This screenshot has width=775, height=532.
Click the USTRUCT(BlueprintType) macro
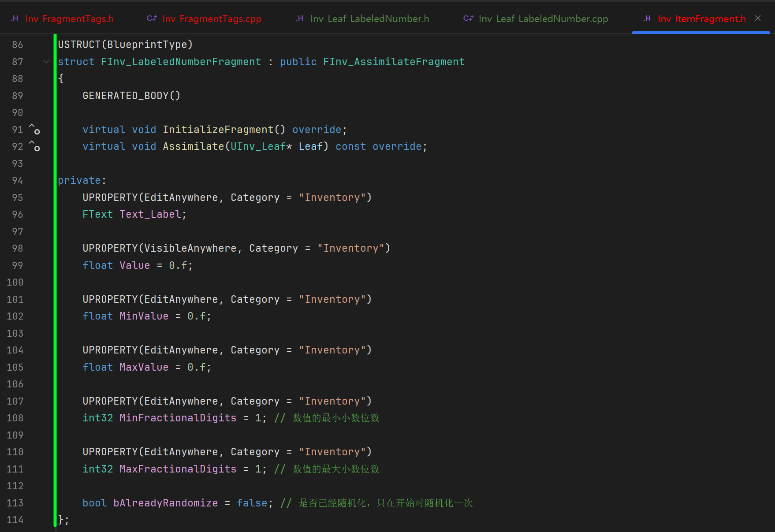click(x=125, y=45)
